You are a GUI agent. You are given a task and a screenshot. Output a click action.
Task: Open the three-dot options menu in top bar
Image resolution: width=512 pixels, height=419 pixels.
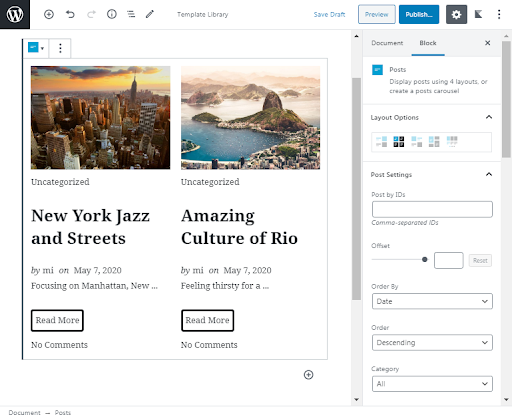499,14
